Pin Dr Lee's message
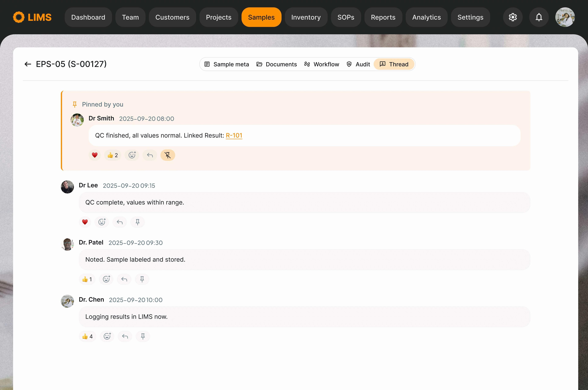Viewport: 588px width, 390px height. [137, 222]
